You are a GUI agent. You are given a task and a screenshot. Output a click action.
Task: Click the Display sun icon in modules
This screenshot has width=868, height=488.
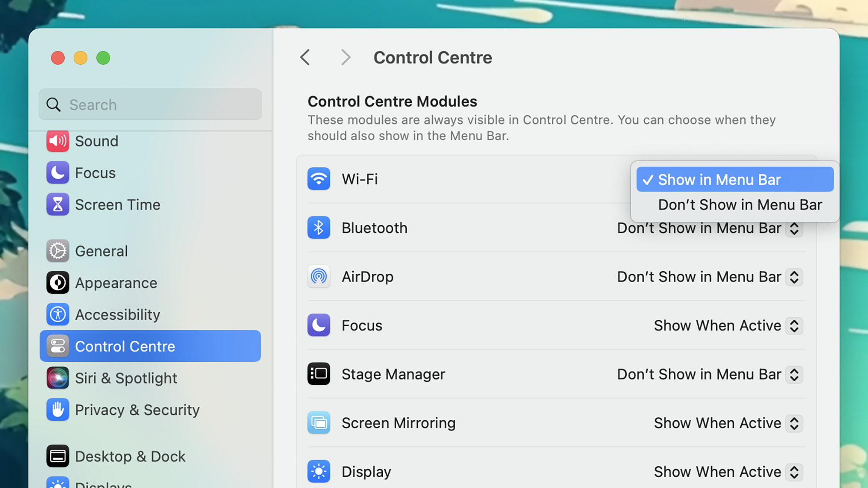319,471
